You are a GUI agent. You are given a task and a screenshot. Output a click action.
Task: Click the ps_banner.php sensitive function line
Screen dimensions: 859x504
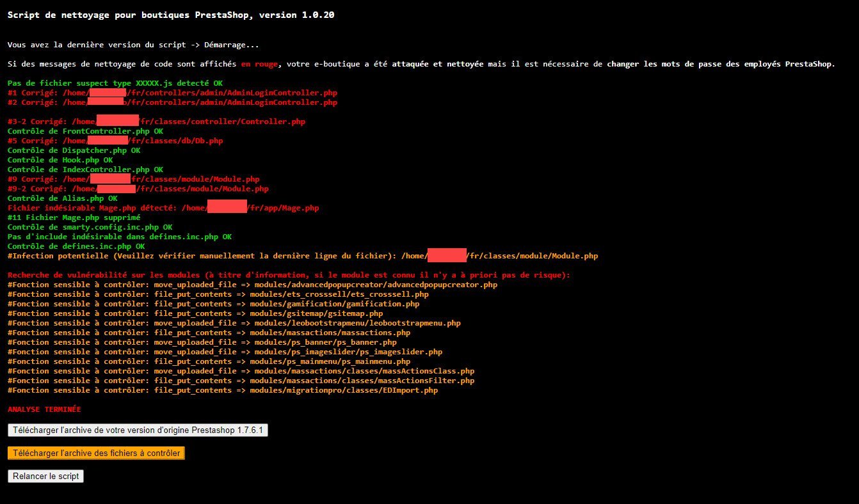tap(202, 342)
